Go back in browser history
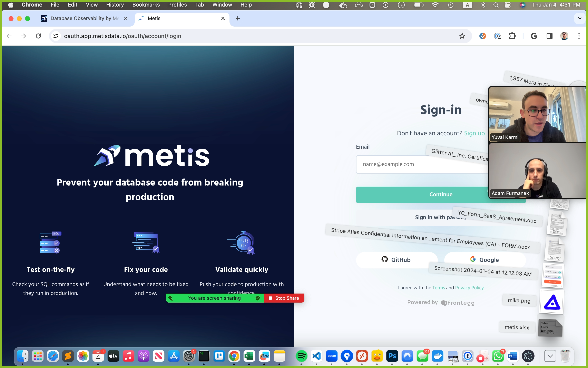 pos(9,36)
